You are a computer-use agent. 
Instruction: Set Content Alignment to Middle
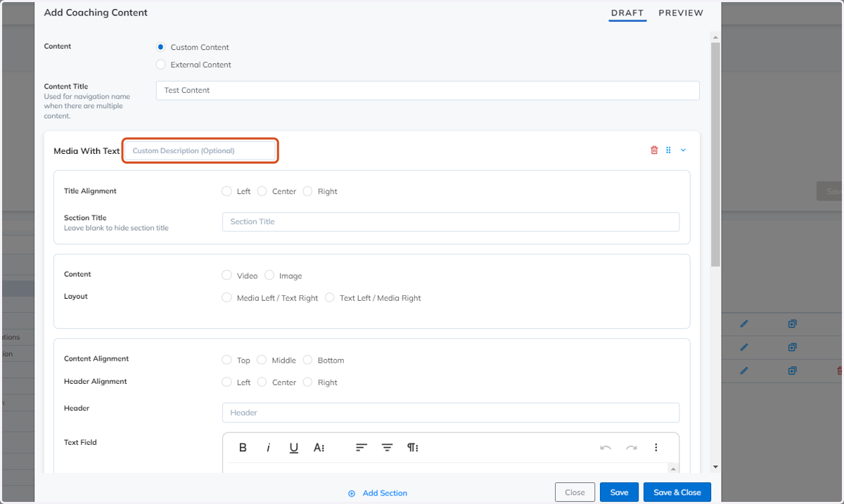[x=262, y=360]
